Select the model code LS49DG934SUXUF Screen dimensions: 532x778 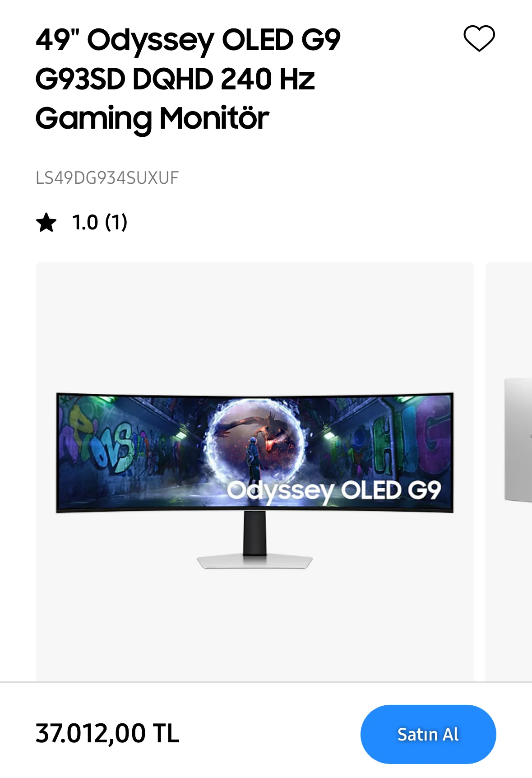[107, 178]
